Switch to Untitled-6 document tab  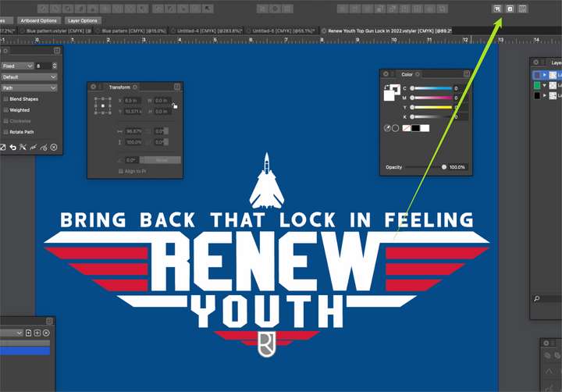tap(281, 31)
